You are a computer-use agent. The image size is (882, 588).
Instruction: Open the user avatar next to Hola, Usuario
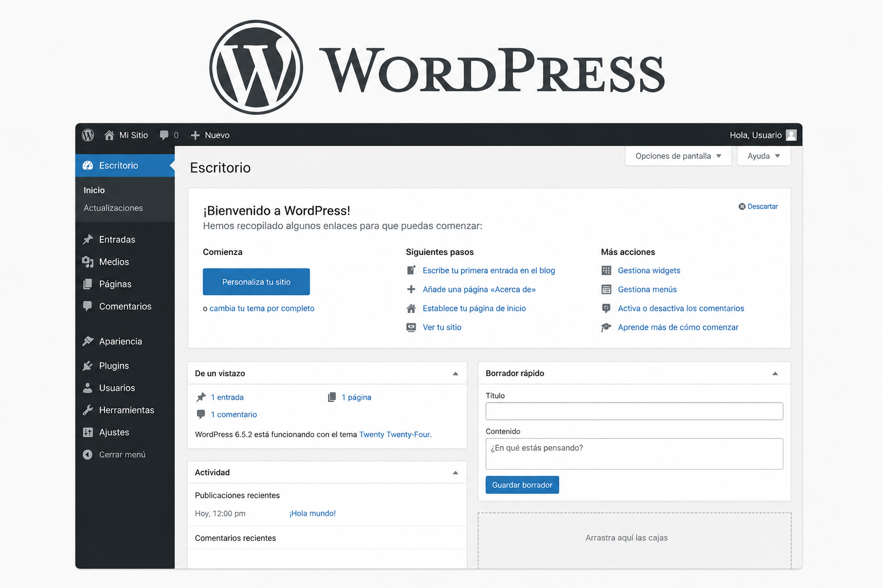791,135
